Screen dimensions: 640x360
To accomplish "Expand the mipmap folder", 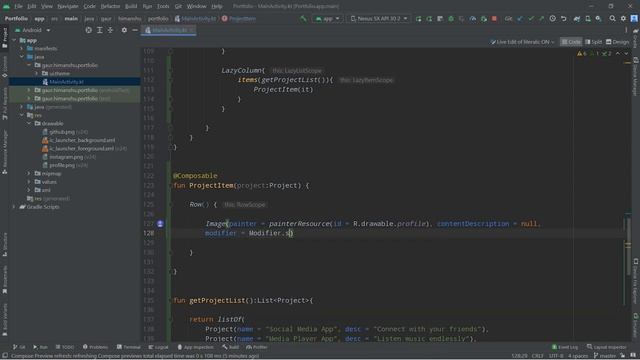I will pos(29,173).
